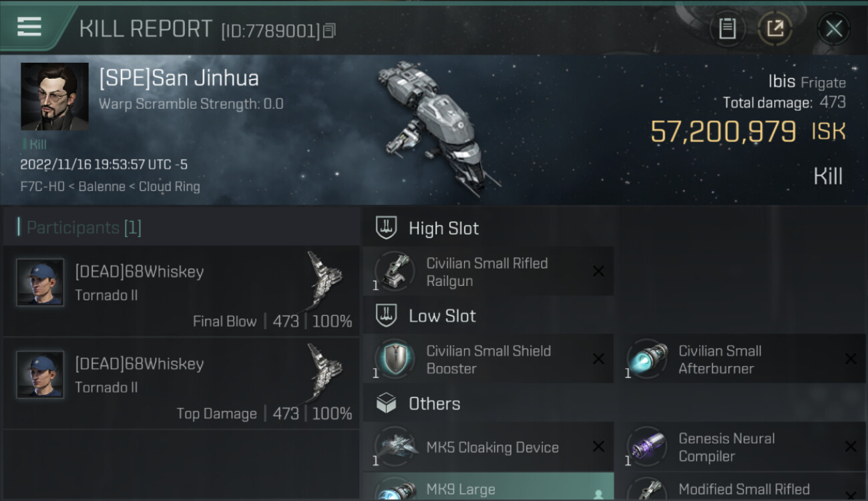Tap the MK5 Cloaking Device icon
Viewport: 868px width, 501px height.
pyautogui.click(x=394, y=447)
